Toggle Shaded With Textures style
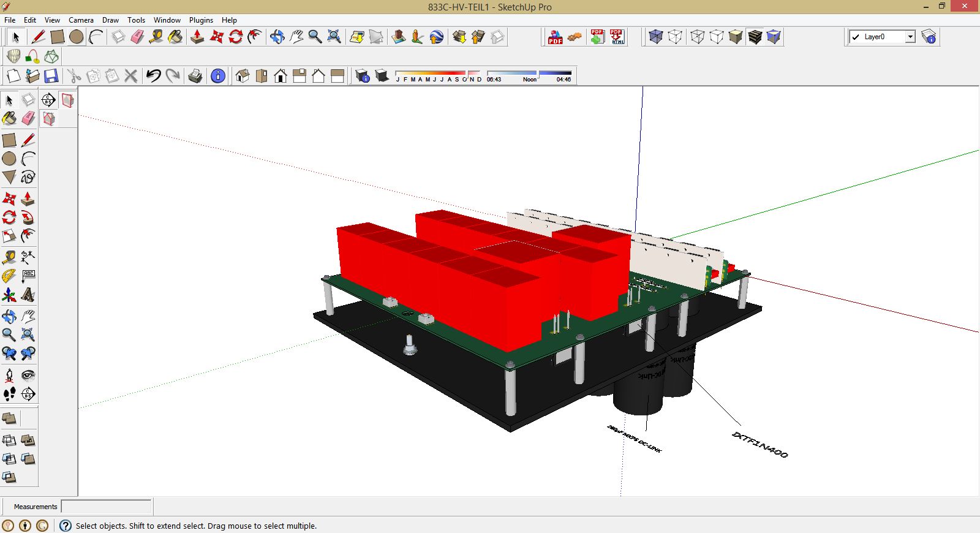Image resolution: width=980 pixels, height=533 pixels. (755, 37)
